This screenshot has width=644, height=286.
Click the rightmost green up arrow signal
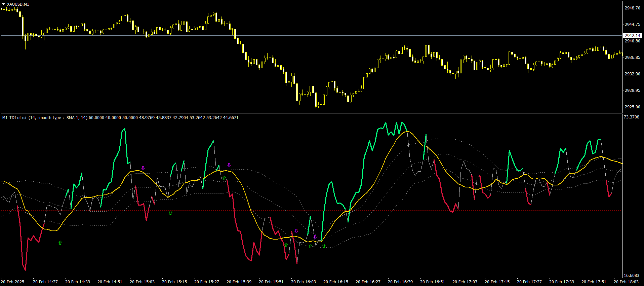point(324,246)
